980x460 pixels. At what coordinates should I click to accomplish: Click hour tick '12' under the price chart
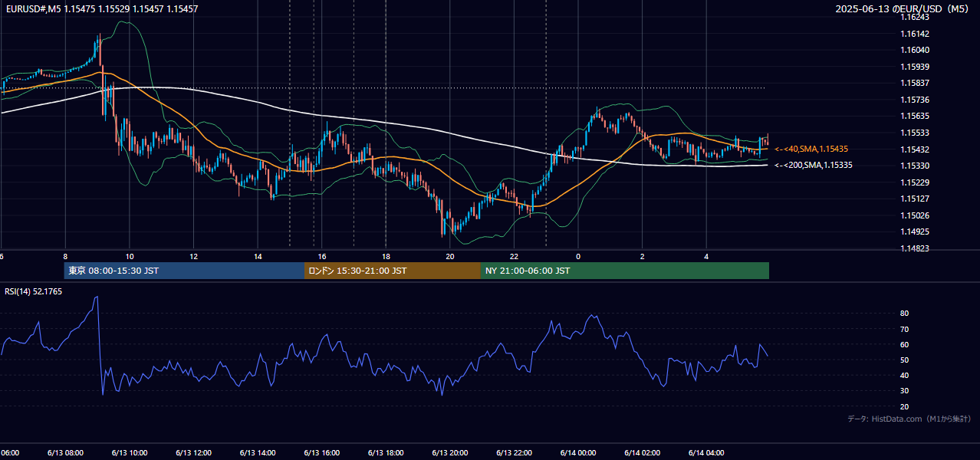click(x=194, y=257)
